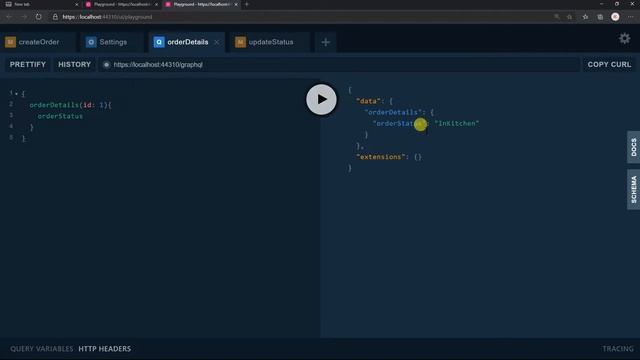Collapse the query fold arrow on line 1
This screenshot has width=640, height=360.
click(16, 93)
